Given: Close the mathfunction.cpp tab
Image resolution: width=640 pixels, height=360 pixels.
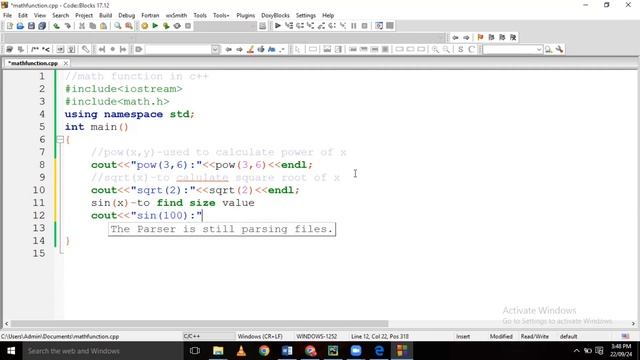Looking at the screenshot, I should point(65,63).
